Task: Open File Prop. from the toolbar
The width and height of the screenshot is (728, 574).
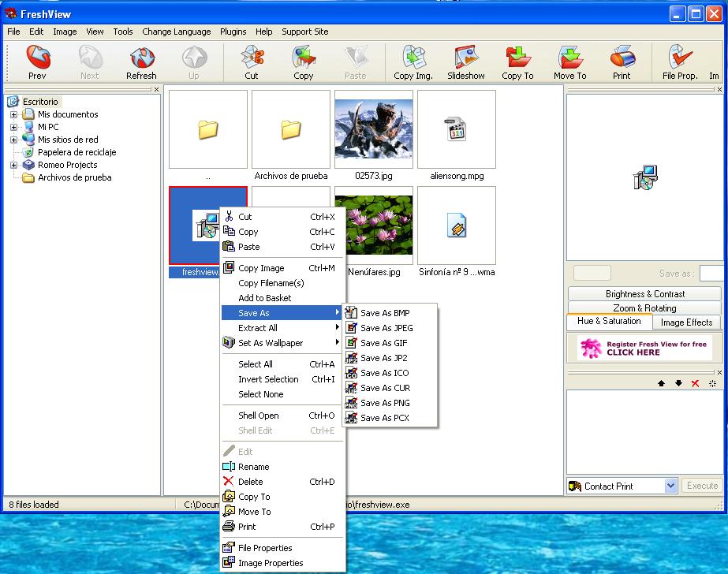Action: (680, 57)
